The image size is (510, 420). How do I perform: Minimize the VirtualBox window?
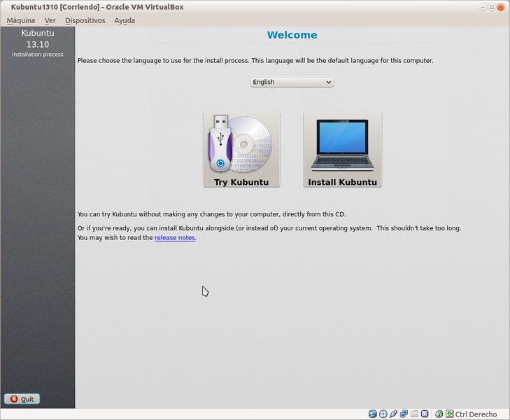[483, 7]
